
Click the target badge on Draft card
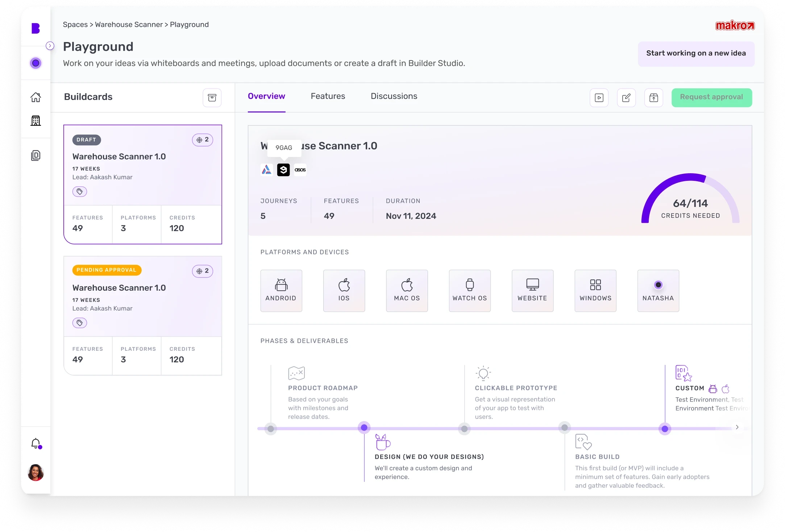tap(203, 140)
